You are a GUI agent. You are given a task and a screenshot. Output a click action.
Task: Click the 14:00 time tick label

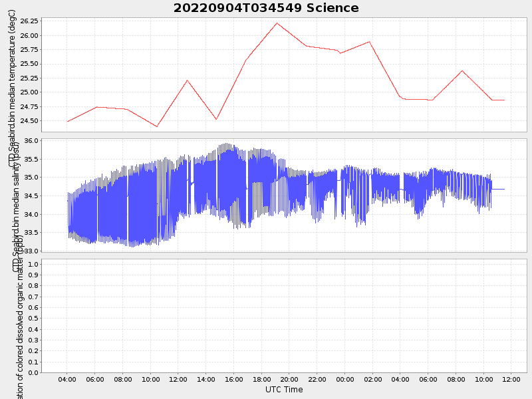click(x=206, y=379)
